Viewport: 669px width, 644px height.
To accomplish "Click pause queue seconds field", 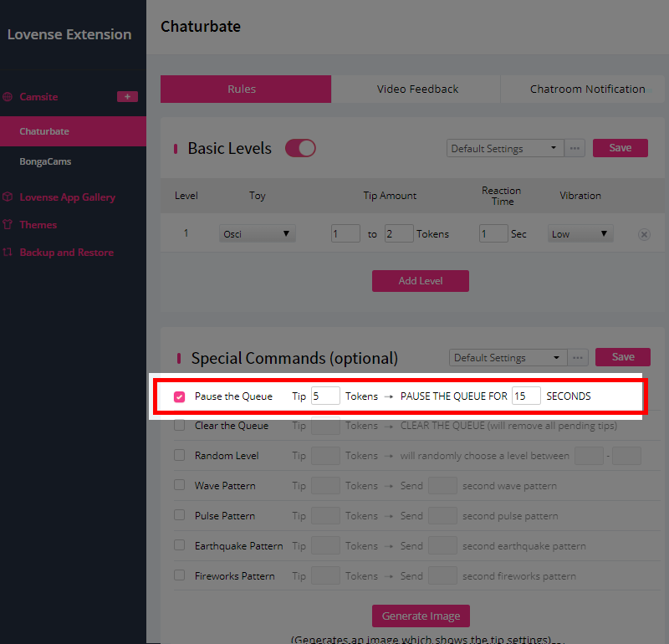I will tap(527, 396).
